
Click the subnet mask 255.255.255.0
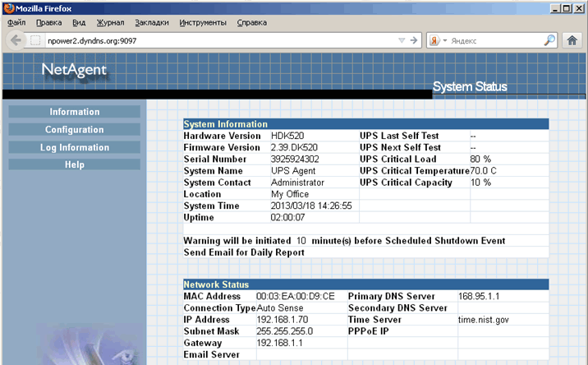click(285, 331)
